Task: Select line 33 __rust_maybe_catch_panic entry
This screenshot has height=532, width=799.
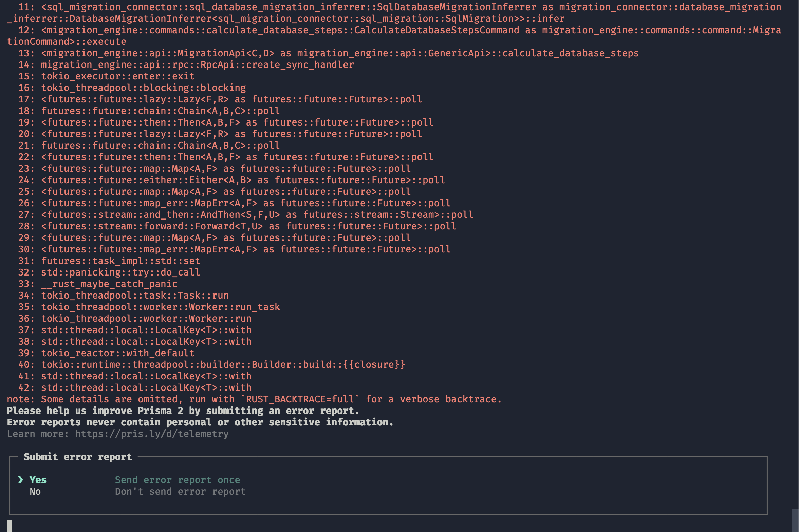Action: (x=109, y=284)
